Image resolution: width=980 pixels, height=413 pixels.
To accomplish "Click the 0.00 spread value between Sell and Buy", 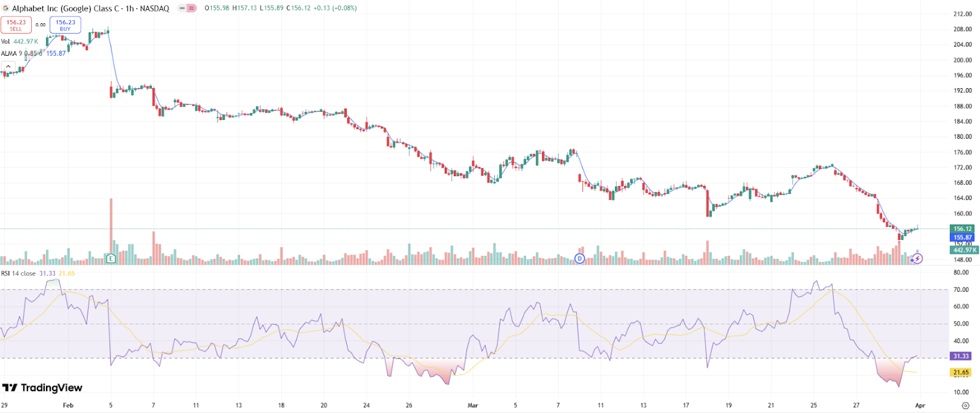I will pyautogui.click(x=40, y=25).
